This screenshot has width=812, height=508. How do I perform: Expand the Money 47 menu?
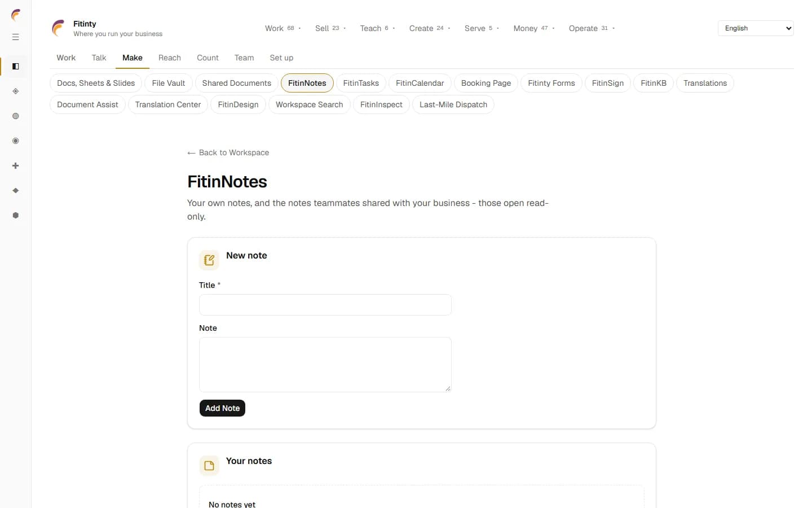pyautogui.click(x=534, y=28)
